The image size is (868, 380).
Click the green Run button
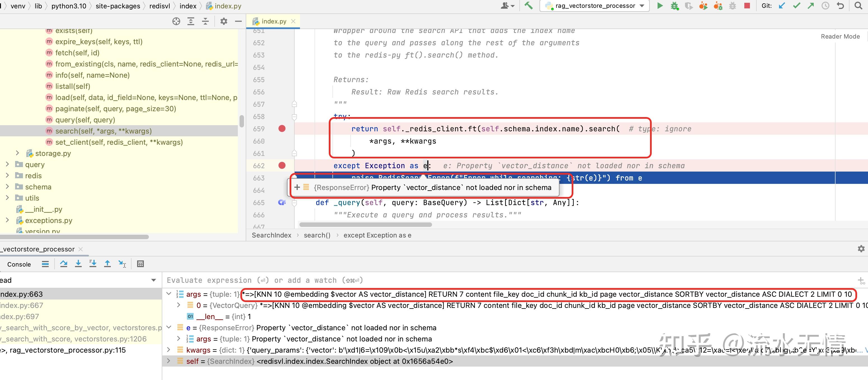[x=660, y=6]
